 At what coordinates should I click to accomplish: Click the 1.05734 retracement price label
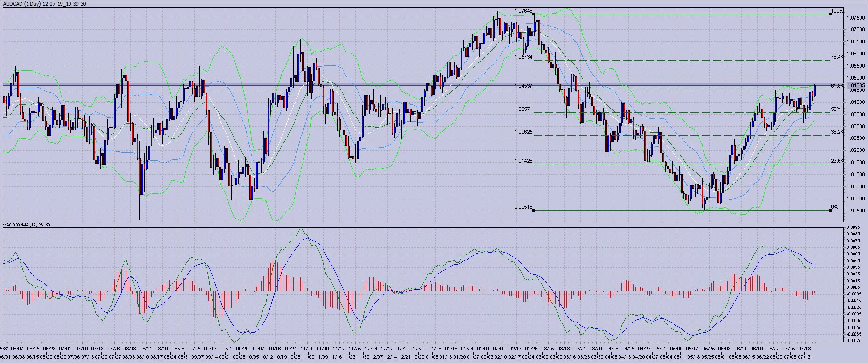click(523, 57)
